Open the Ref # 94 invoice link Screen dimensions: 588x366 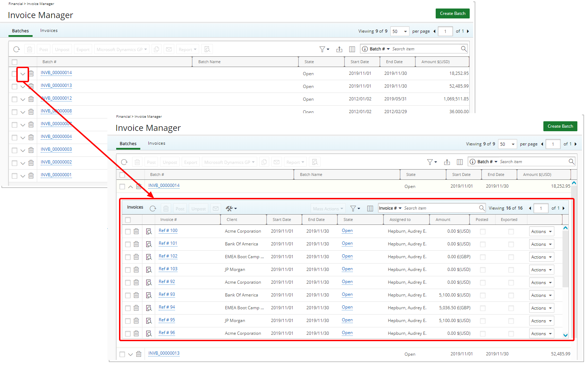[167, 307]
